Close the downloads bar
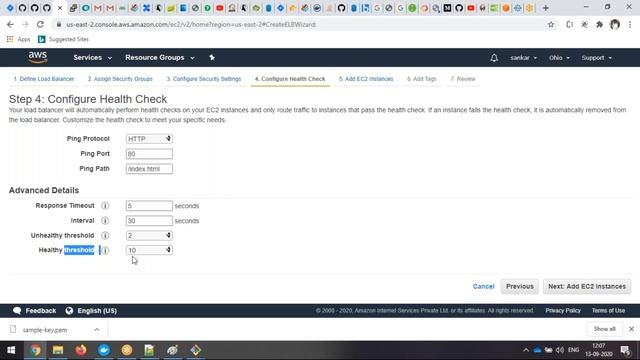The height and width of the screenshot is (360, 640). [631, 329]
